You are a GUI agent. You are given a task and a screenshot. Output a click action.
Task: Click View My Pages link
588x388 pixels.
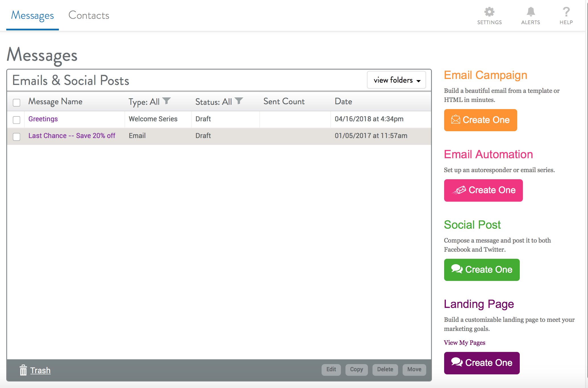pyautogui.click(x=464, y=343)
